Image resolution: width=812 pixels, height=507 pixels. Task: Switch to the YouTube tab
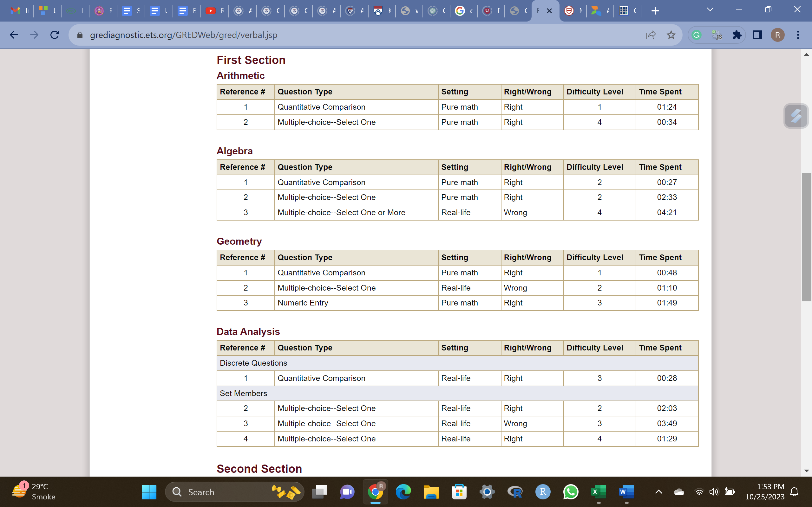tap(210, 11)
